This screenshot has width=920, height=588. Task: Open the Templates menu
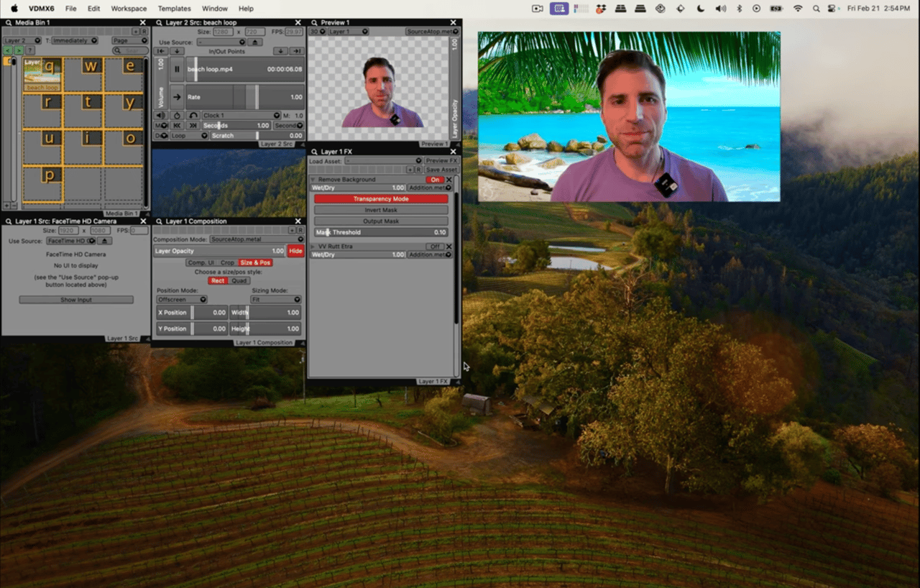point(174,9)
